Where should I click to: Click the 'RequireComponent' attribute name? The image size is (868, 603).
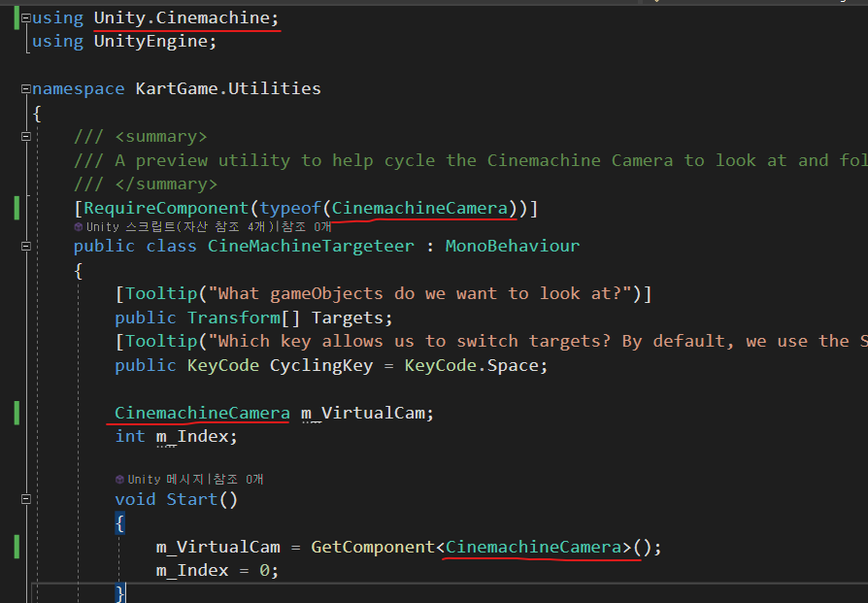[x=166, y=208]
